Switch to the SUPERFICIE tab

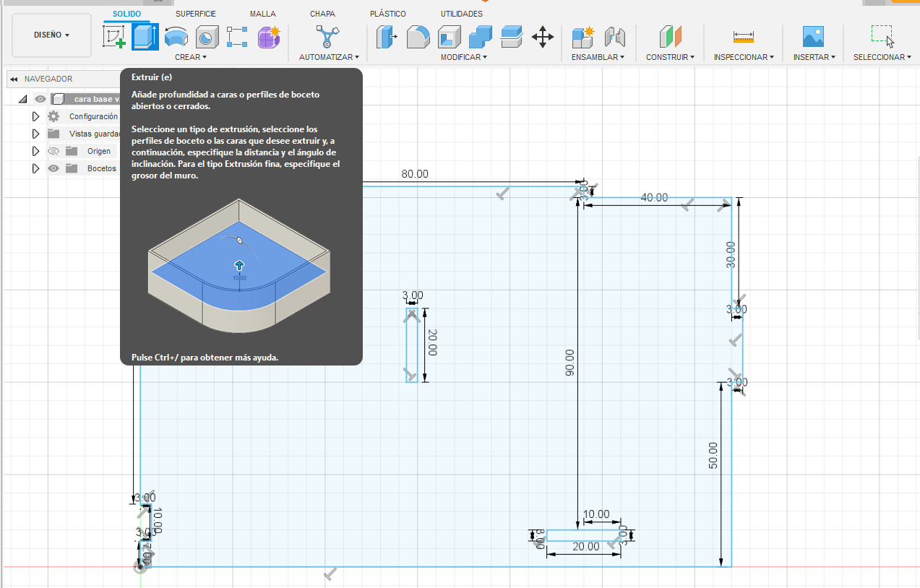tap(195, 14)
